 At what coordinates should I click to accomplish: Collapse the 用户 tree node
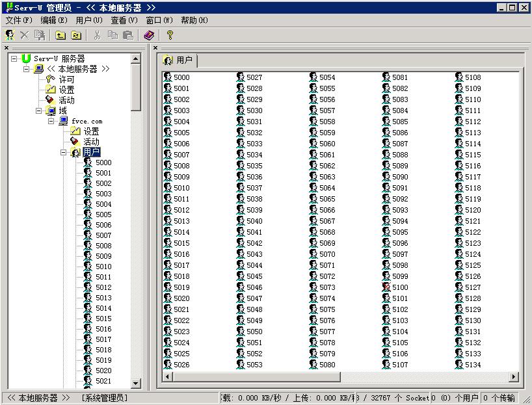click(64, 152)
